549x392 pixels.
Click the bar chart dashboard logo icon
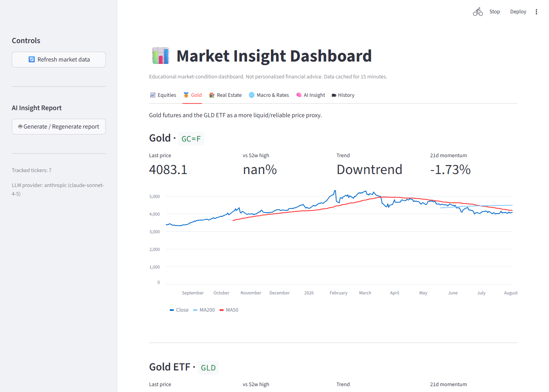pyautogui.click(x=160, y=56)
